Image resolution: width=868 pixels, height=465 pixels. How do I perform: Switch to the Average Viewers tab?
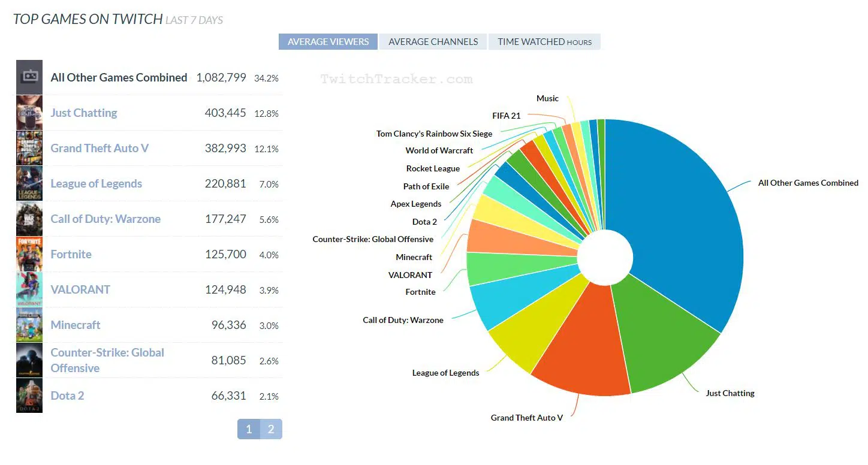tap(328, 42)
